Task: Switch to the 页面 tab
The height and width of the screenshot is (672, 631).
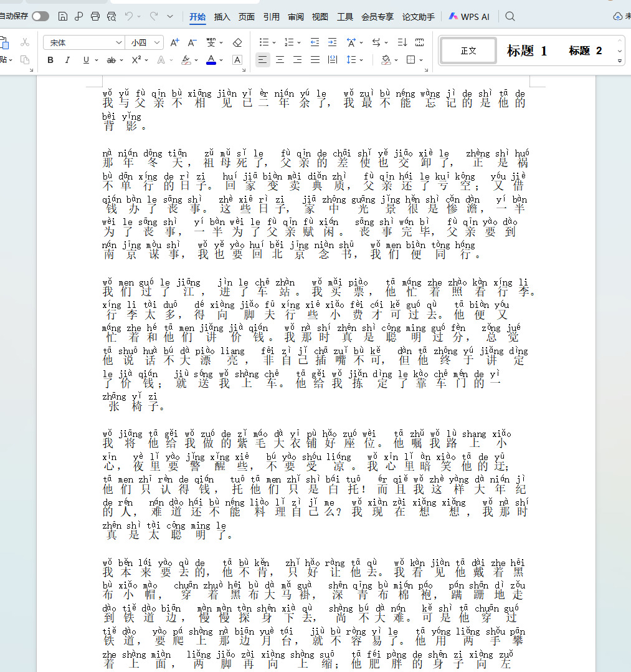Action: [246, 17]
